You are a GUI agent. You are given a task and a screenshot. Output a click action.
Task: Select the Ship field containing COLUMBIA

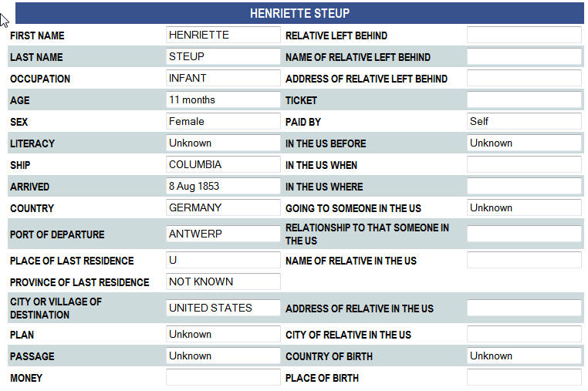coord(223,165)
